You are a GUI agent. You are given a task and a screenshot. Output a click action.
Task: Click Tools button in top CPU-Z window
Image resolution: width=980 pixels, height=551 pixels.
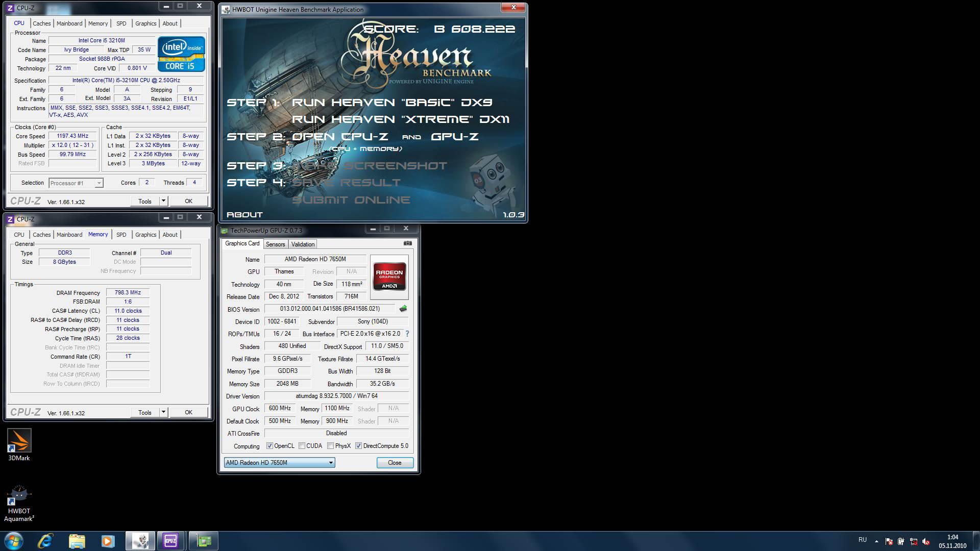(145, 201)
